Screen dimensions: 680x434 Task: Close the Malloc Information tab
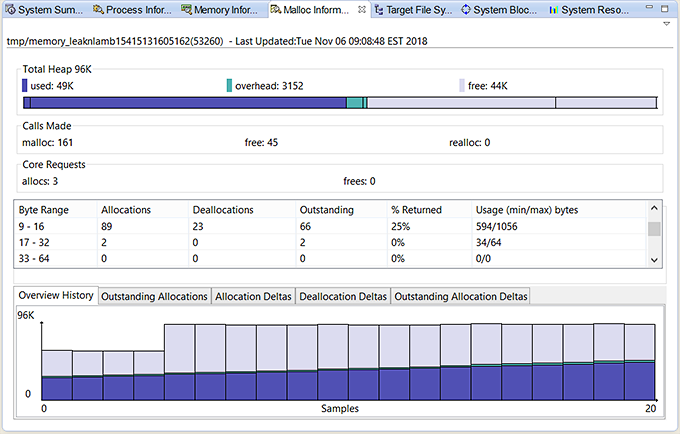361,10
